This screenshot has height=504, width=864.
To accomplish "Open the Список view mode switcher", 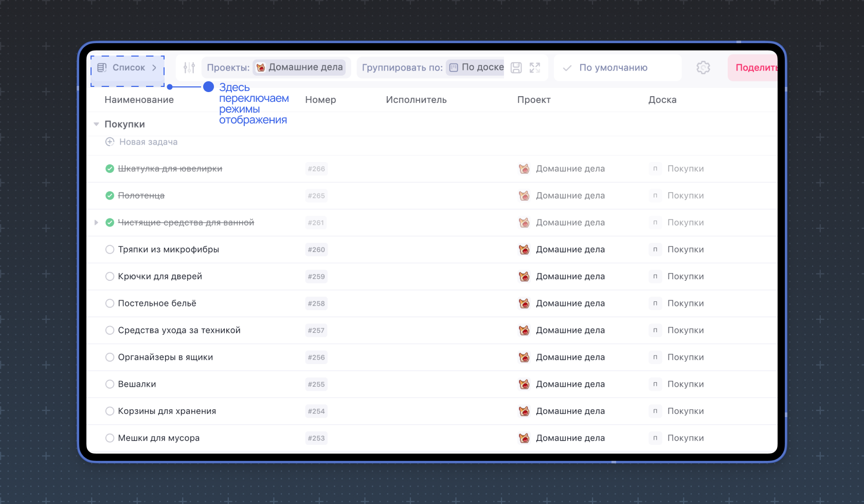I will pyautogui.click(x=128, y=68).
